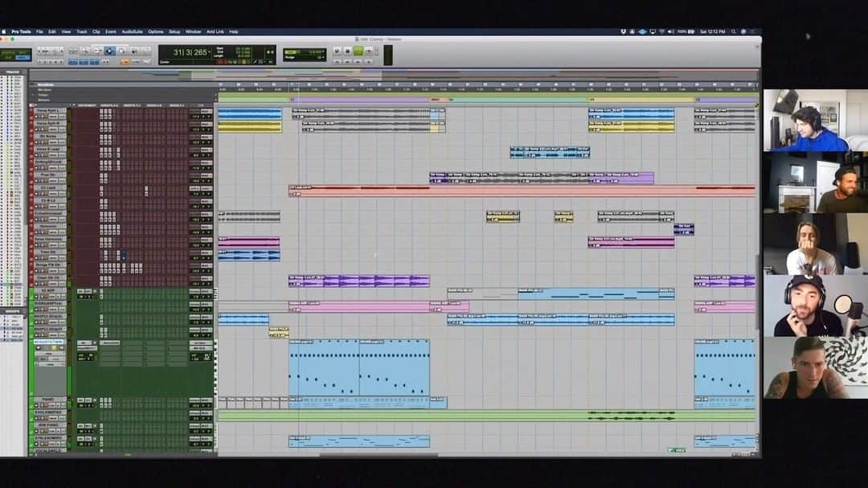Mute the expanded ACOUSTIC instrument track
The height and width of the screenshot is (488, 868).
tap(59, 349)
